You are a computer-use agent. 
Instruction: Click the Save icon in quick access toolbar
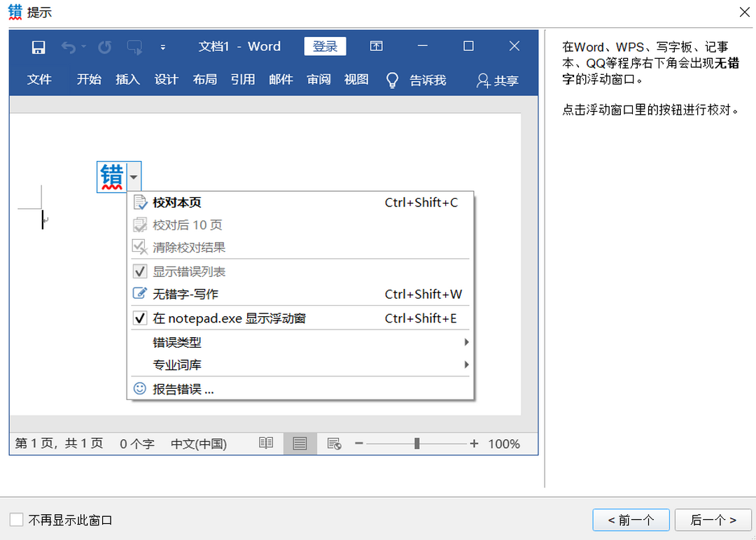38,47
